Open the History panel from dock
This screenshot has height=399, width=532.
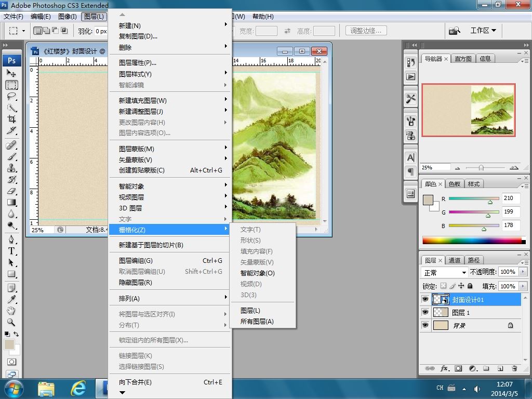(410, 62)
